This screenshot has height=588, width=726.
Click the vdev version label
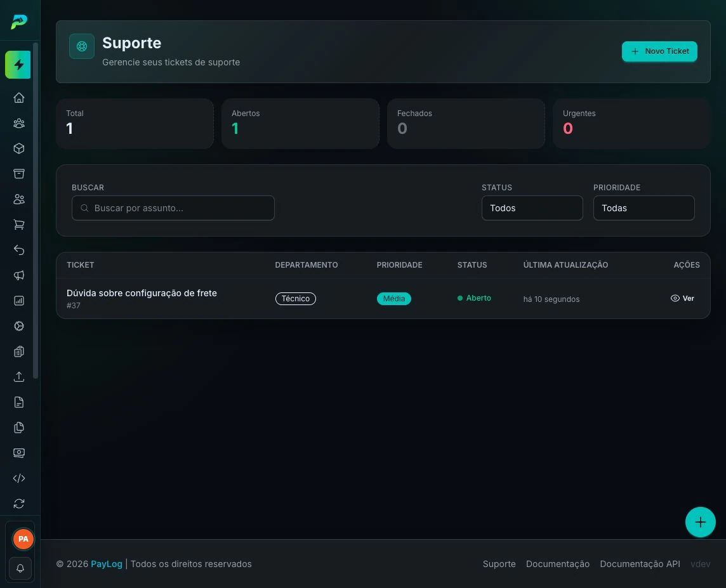(701, 564)
